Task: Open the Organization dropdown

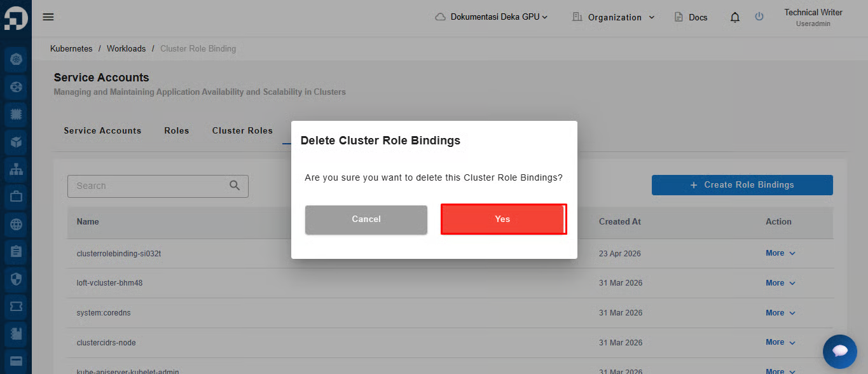Action: [614, 17]
